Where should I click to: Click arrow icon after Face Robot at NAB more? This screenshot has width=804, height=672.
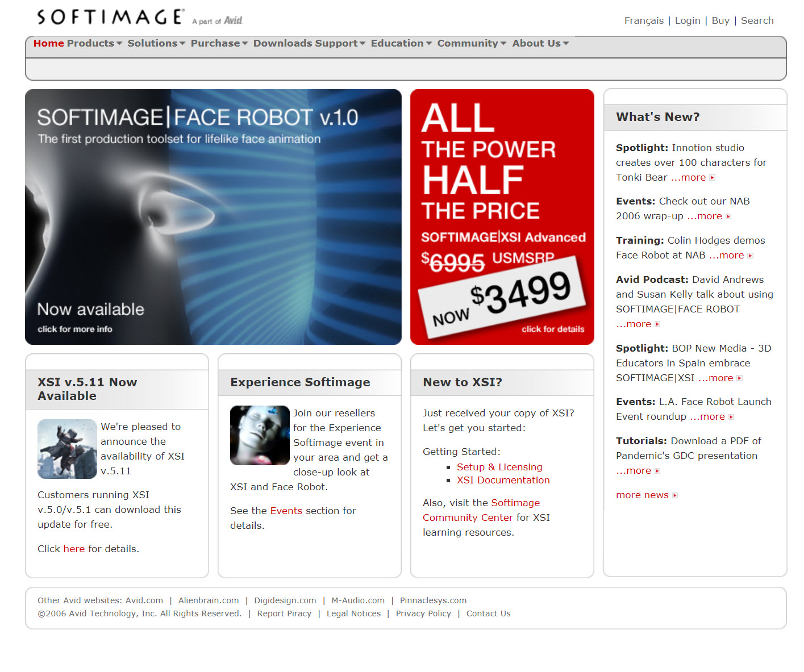point(750,256)
